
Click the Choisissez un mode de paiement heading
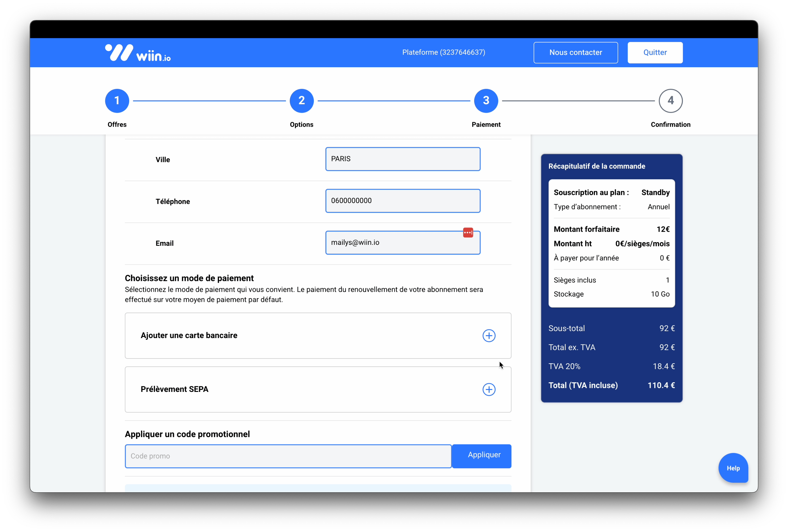[x=189, y=278]
